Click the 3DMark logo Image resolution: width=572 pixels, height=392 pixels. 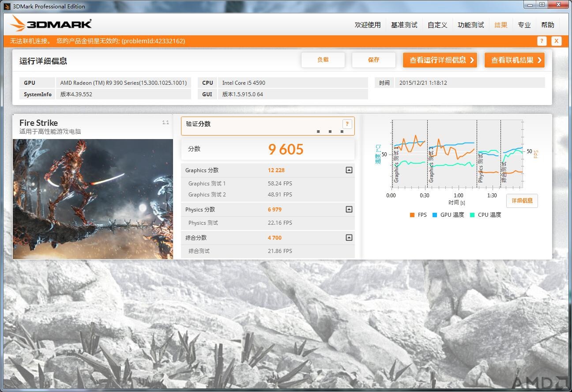(x=51, y=23)
